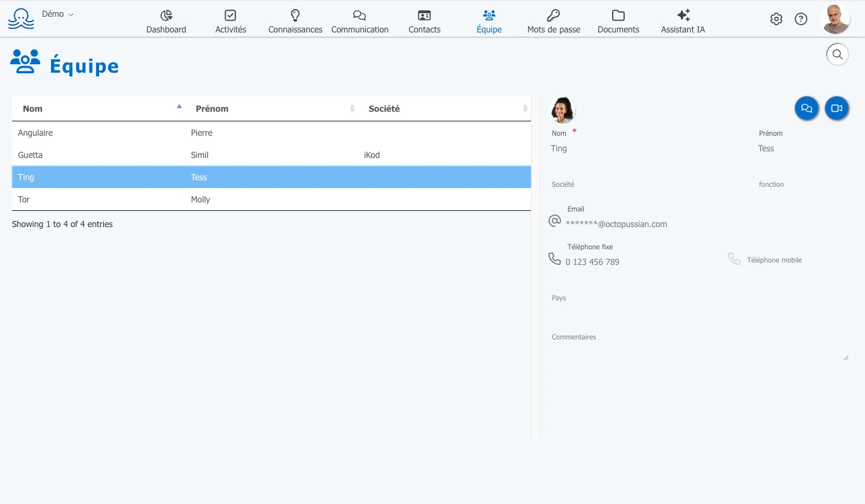Screen dimensions: 865x504
Task: Click the Équipe page title icon
Action: tap(25, 62)
